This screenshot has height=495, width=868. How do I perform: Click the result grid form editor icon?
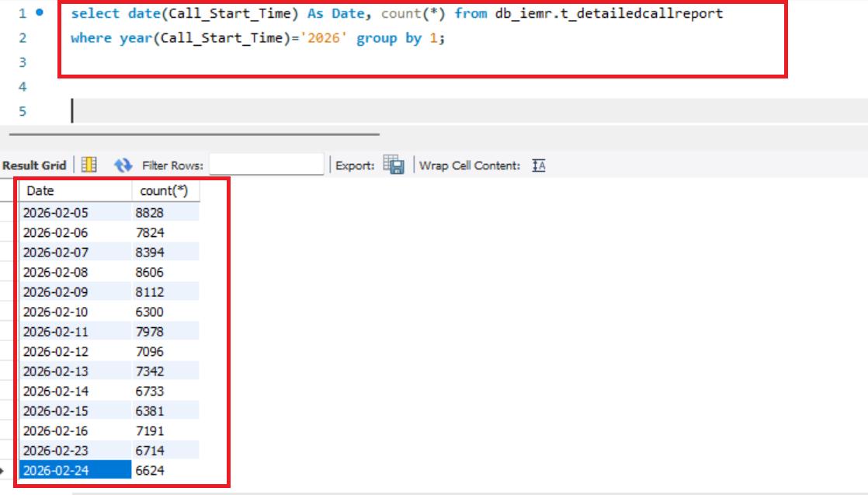pyautogui.click(x=89, y=165)
